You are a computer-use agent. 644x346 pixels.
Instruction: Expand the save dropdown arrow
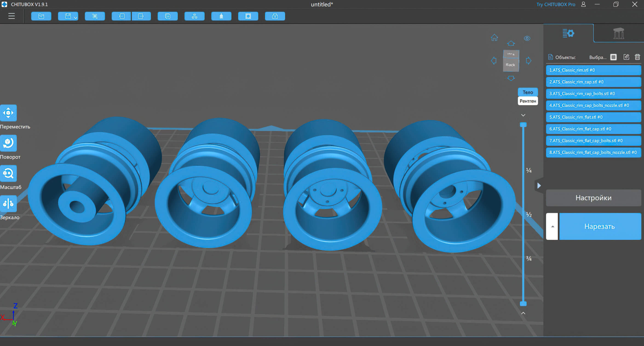tap(75, 18)
